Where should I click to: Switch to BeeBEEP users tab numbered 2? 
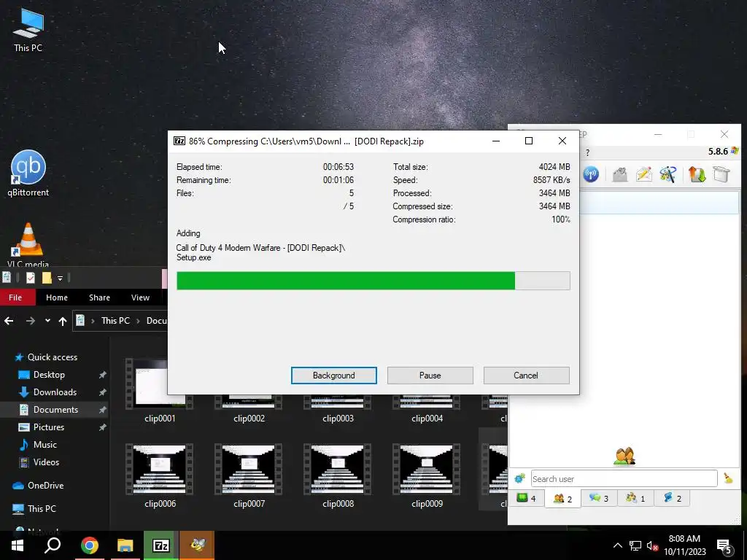[562, 499]
